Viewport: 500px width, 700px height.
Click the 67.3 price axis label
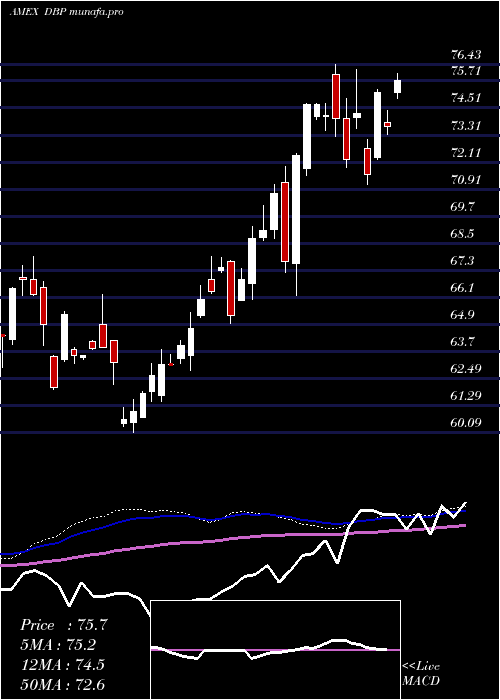pyautogui.click(x=463, y=261)
